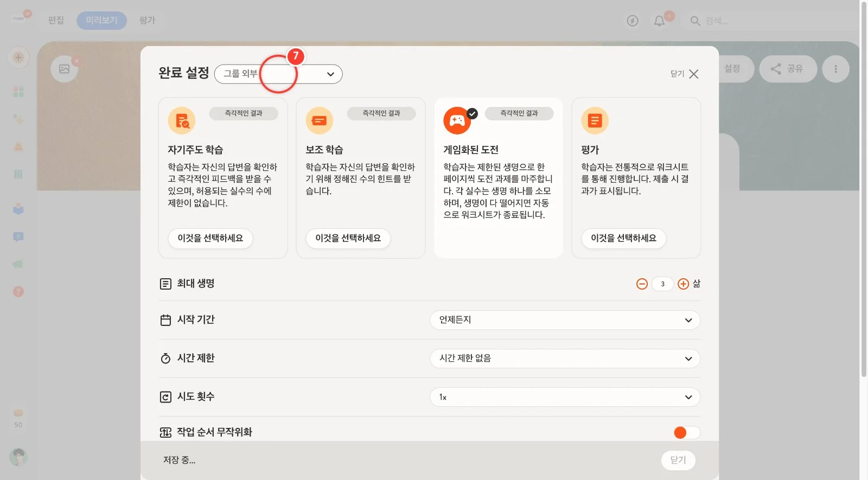Click the 완료 설정 dialog heading

pos(184,73)
